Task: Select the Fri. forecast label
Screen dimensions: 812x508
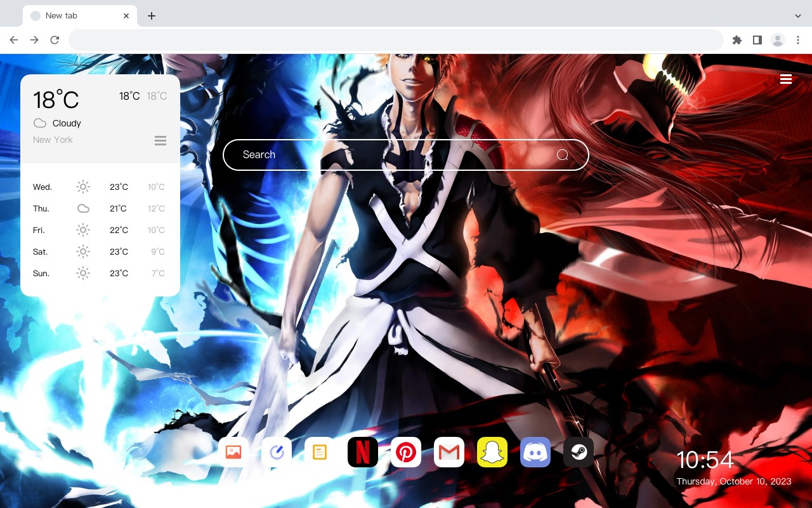Action: [x=39, y=231]
